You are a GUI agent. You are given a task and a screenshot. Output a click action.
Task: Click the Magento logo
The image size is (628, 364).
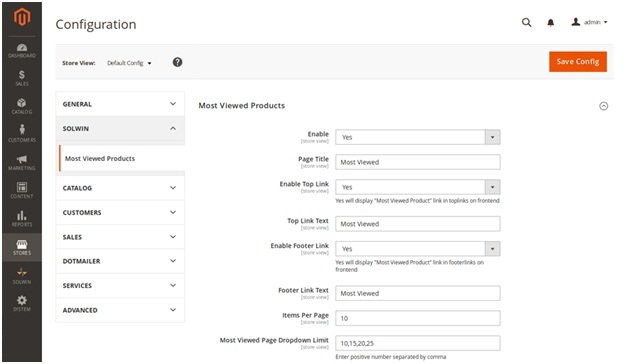pos(22,17)
